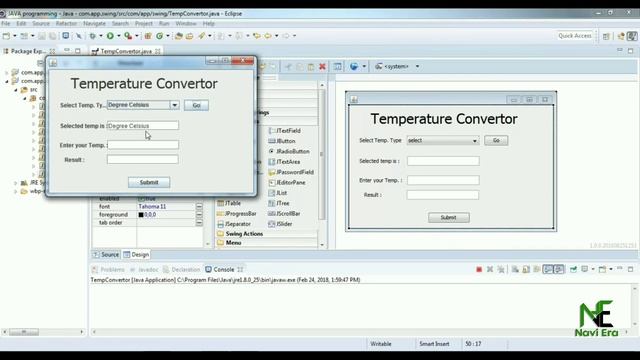Switch to the Source tab
This screenshot has width=640, height=360.
(106, 255)
